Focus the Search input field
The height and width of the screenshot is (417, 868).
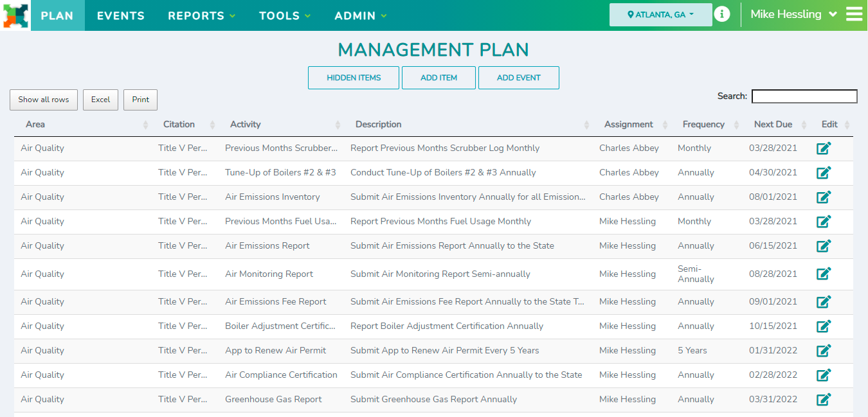(x=804, y=96)
